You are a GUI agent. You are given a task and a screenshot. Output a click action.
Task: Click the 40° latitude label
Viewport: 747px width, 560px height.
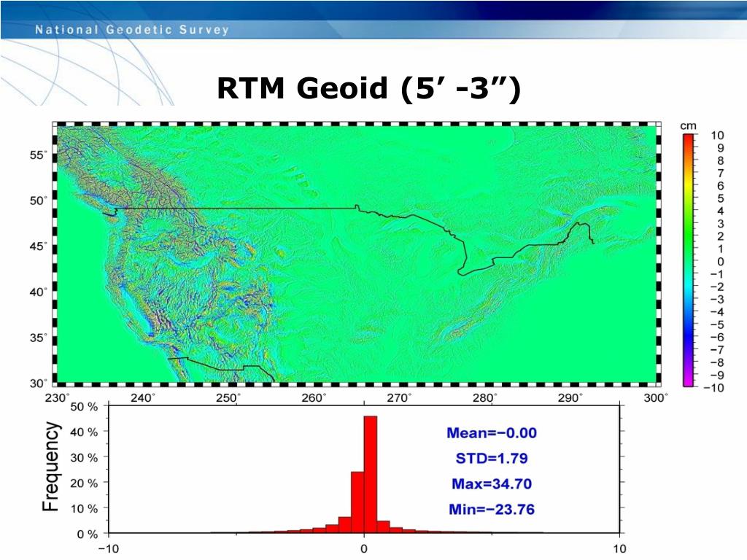pos(39,292)
